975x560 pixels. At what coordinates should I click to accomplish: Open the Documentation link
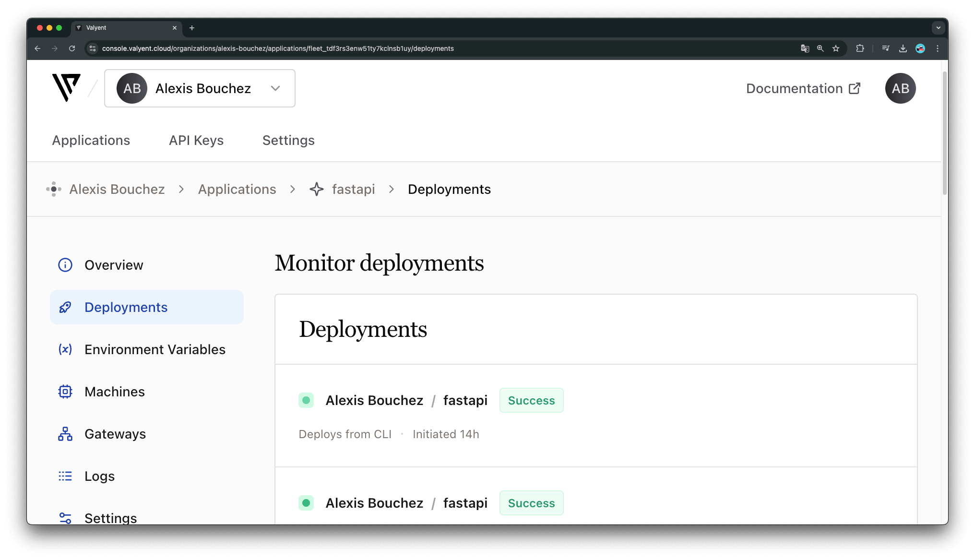(x=802, y=88)
